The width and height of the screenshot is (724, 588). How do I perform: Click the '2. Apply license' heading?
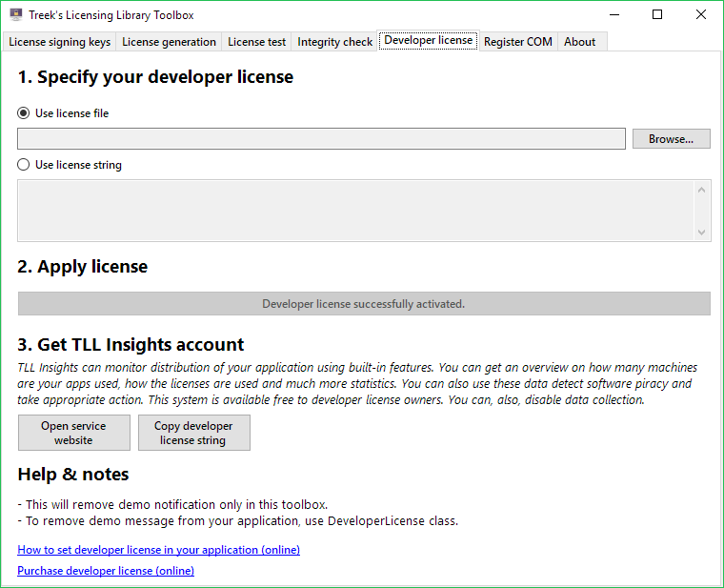(83, 267)
